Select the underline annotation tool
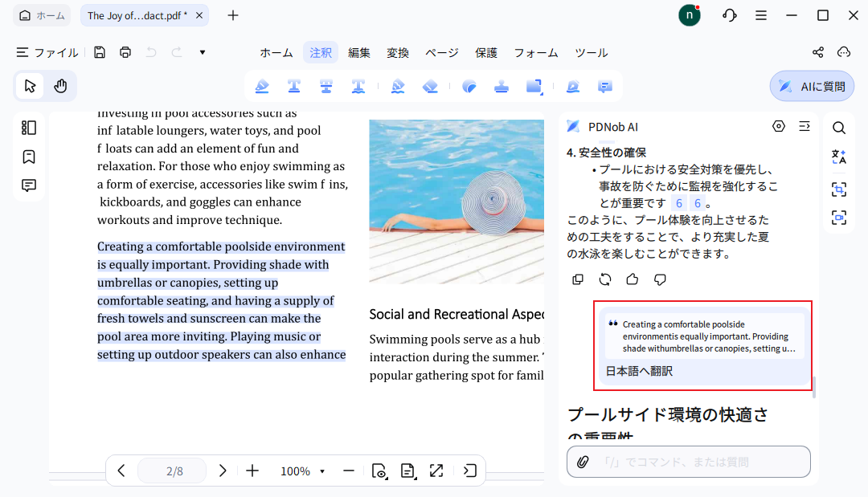 pos(293,85)
